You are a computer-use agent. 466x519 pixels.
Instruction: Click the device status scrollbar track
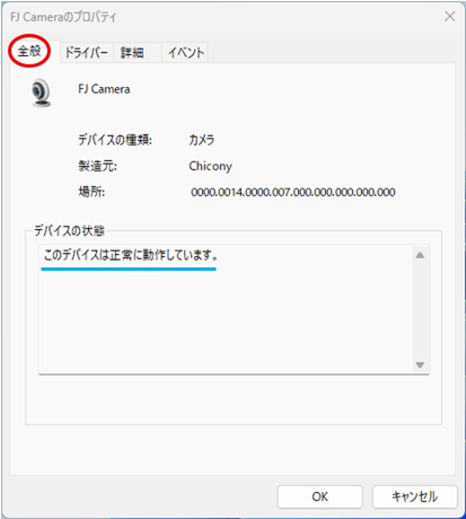coord(420,310)
